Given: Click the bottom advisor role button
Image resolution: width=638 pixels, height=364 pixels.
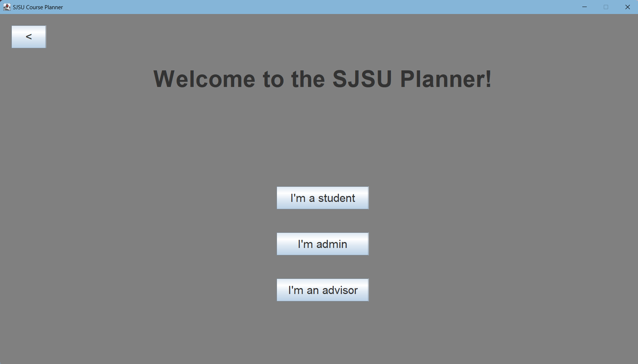Looking at the screenshot, I should coord(322,290).
